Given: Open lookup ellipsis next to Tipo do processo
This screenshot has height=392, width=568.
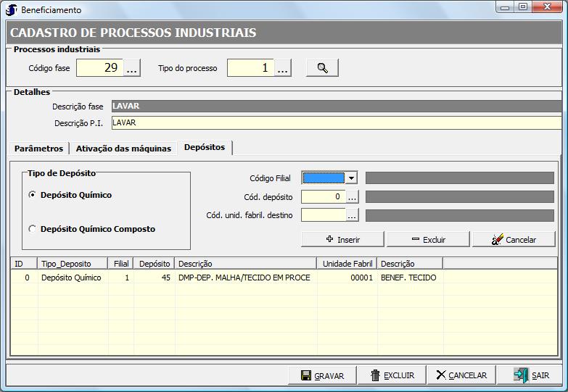Looking at the screenshot, I should [283, 69].
